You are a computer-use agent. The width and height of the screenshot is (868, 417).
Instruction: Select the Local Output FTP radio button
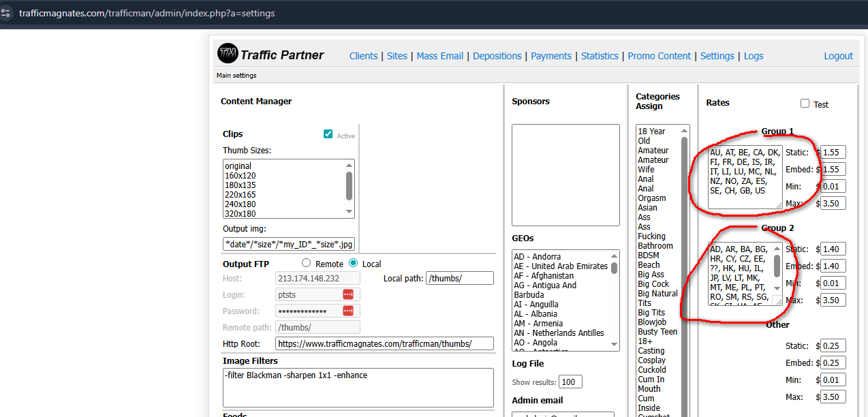click(353, 263)
